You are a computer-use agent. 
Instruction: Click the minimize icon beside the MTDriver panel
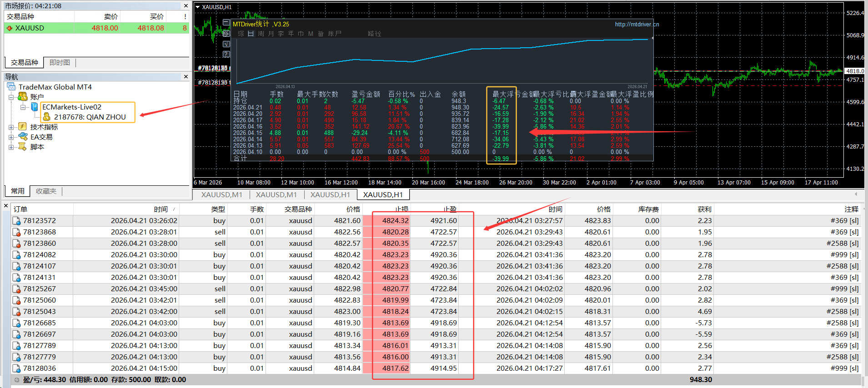click(x=226, y=22)
